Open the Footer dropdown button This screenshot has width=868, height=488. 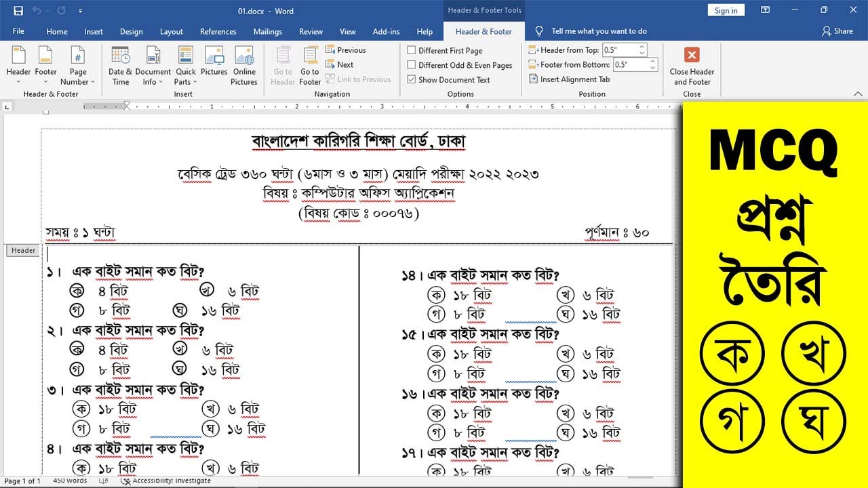45,66
